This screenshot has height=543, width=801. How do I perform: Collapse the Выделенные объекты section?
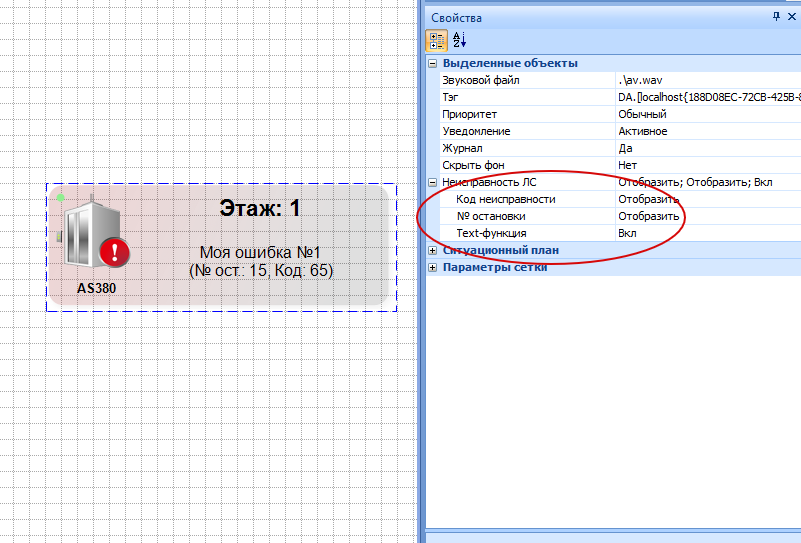pyautogui.click(x=433, y=63)
